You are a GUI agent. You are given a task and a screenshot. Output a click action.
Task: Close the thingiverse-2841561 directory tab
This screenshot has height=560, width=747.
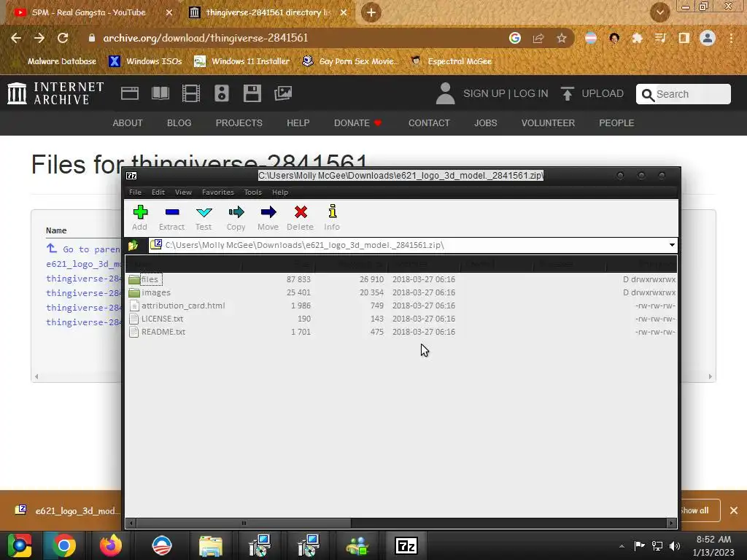click(344, 13)
